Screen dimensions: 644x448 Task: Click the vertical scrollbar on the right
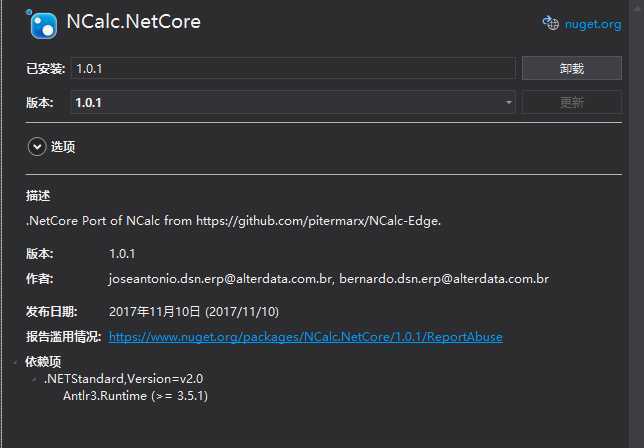pyautogui.click(x=636, y=224)
